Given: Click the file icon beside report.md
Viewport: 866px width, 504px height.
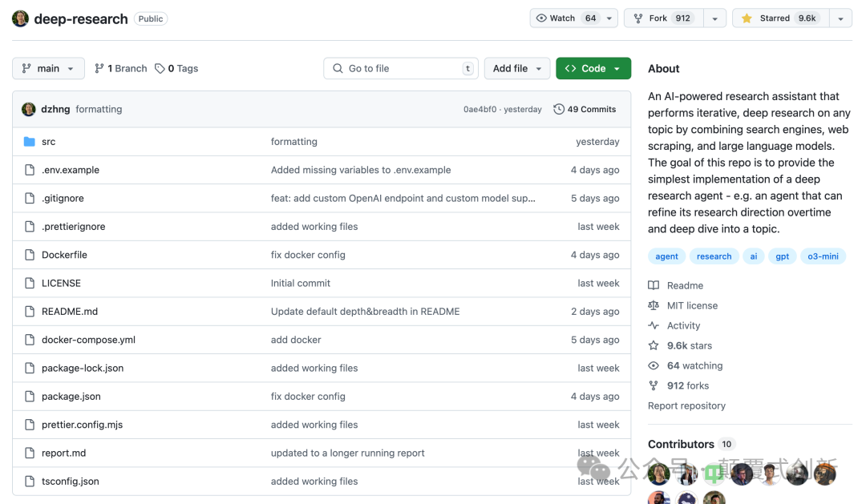Looking at the screenshot, I should click(30, 454).
